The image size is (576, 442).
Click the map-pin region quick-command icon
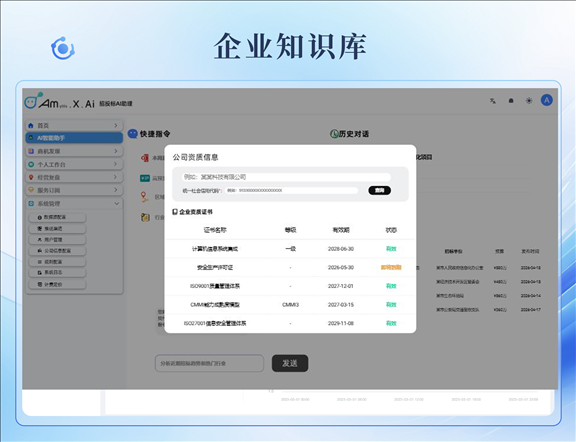click(145, 197)
